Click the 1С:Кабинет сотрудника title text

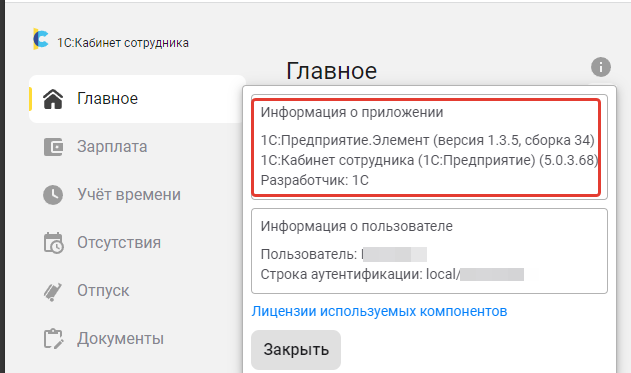[123, 43]
